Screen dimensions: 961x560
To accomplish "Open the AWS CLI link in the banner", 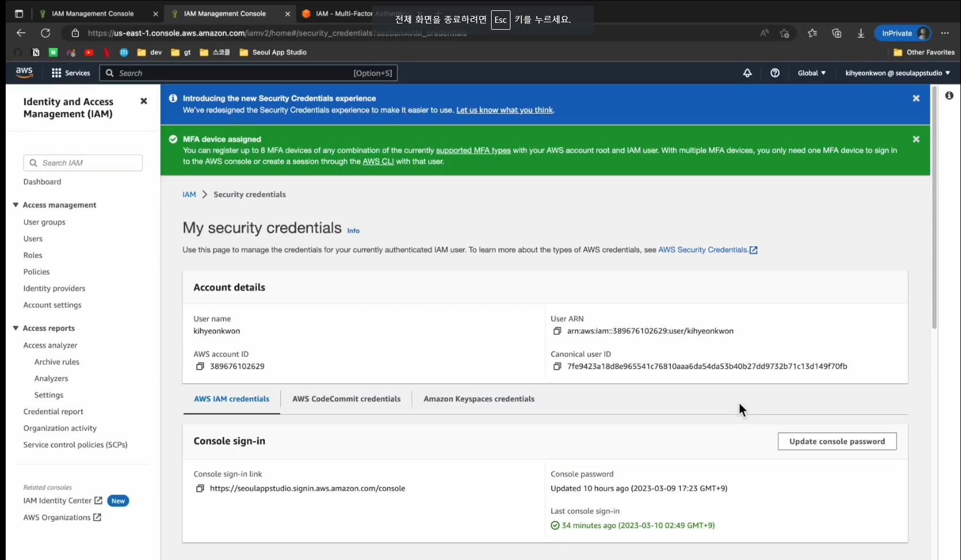I will point(378,162).
